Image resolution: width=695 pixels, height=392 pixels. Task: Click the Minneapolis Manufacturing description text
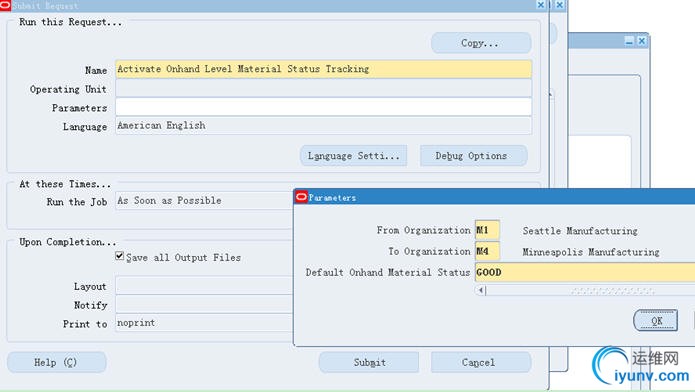point(591,252)
